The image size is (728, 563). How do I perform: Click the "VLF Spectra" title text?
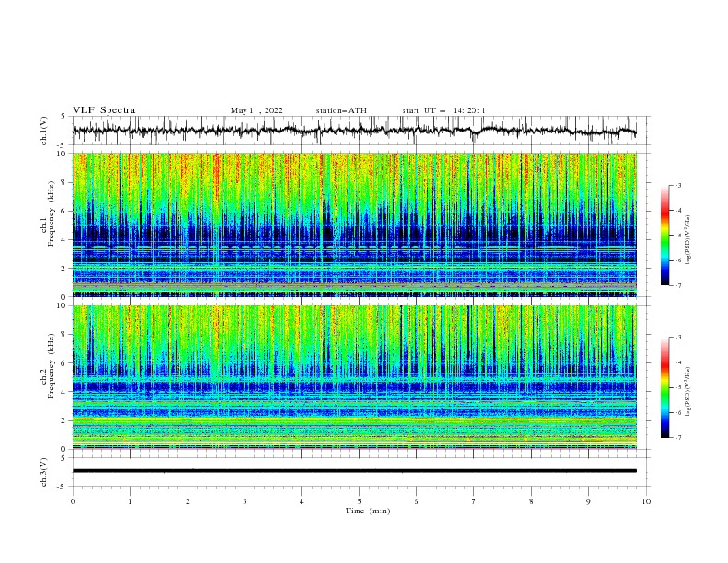click(104, 110)
